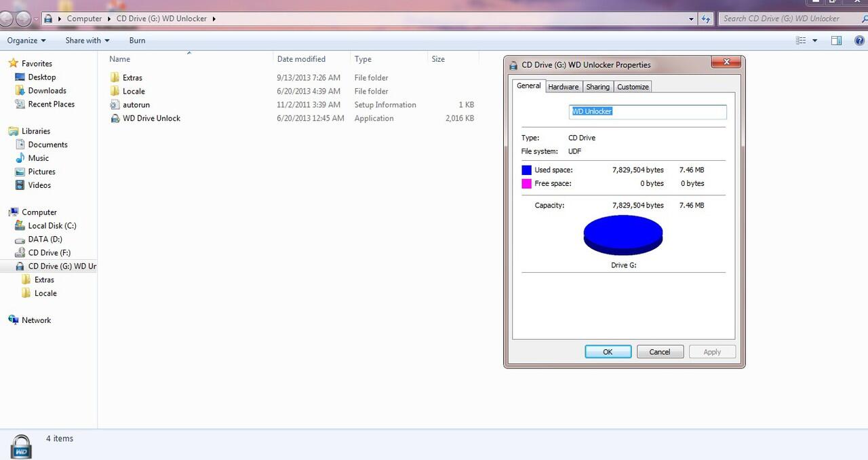Switch to the General tab
This screenshot has width=868, height=460.
click(x=528, y=85)
